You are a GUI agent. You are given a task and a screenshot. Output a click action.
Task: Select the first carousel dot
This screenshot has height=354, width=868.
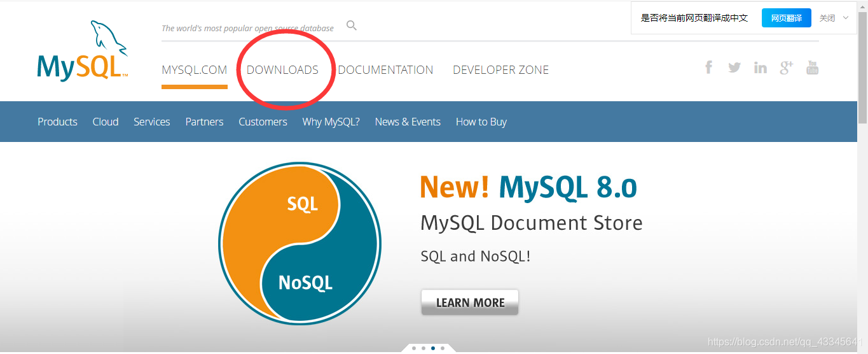tap(414, 348)
